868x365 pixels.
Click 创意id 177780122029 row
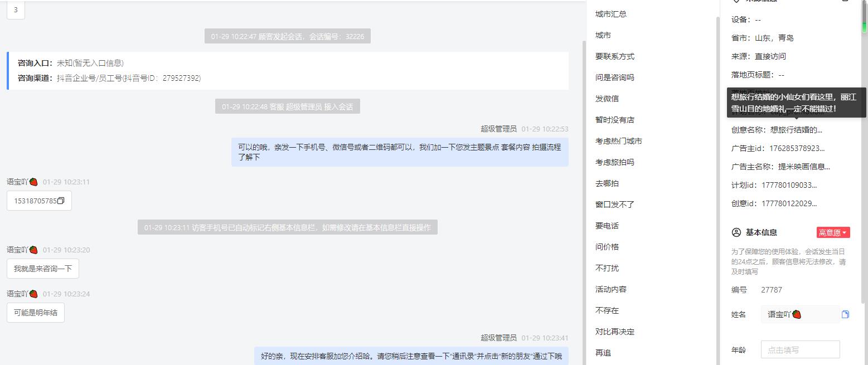coord(774,203)
